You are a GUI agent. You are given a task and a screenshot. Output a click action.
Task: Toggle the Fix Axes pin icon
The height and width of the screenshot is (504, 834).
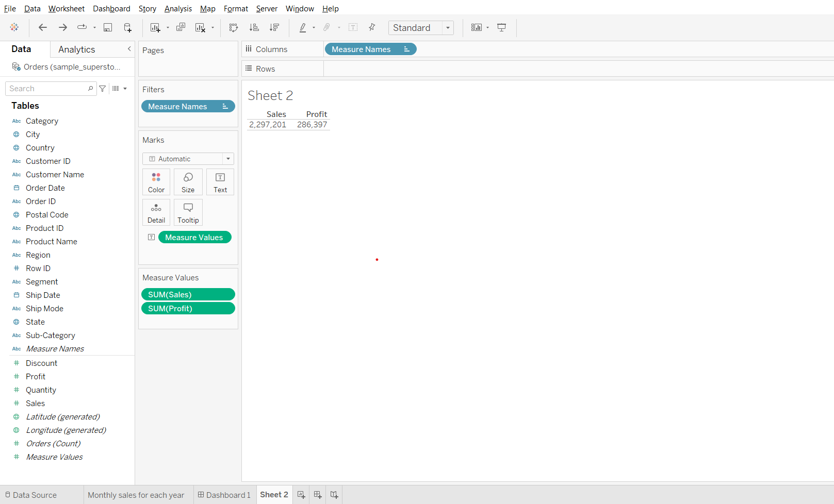(372, 28)
